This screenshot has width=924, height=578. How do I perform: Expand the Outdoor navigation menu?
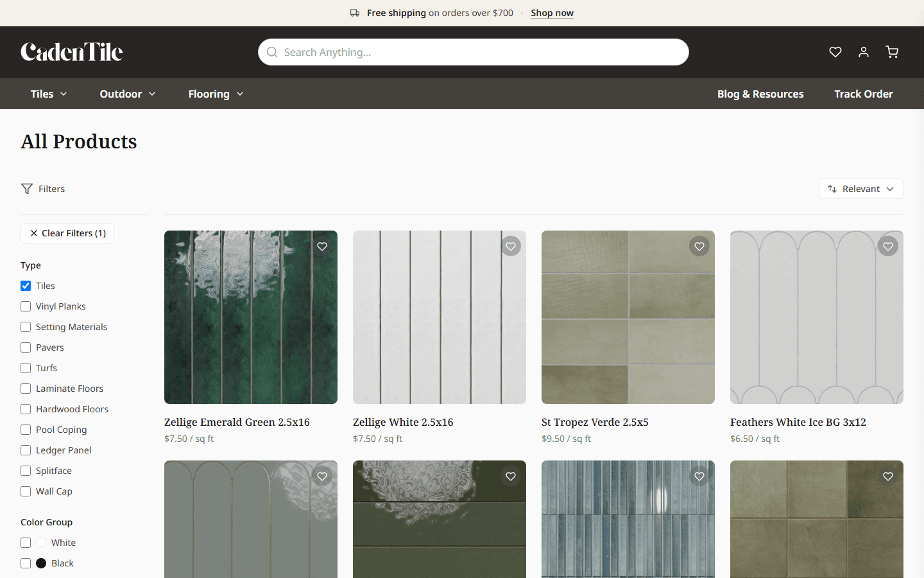coord(128,94)
